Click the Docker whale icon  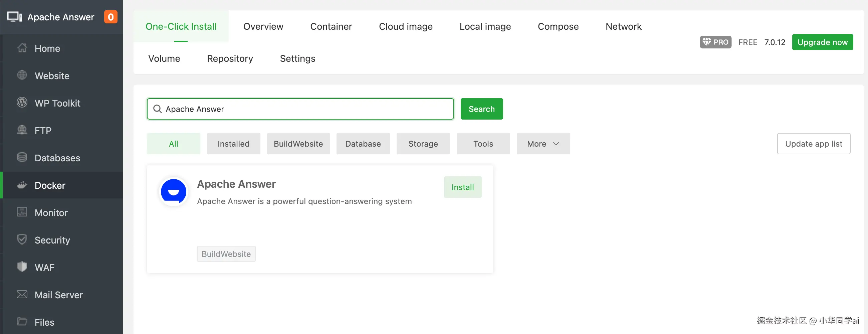[22, 185]
